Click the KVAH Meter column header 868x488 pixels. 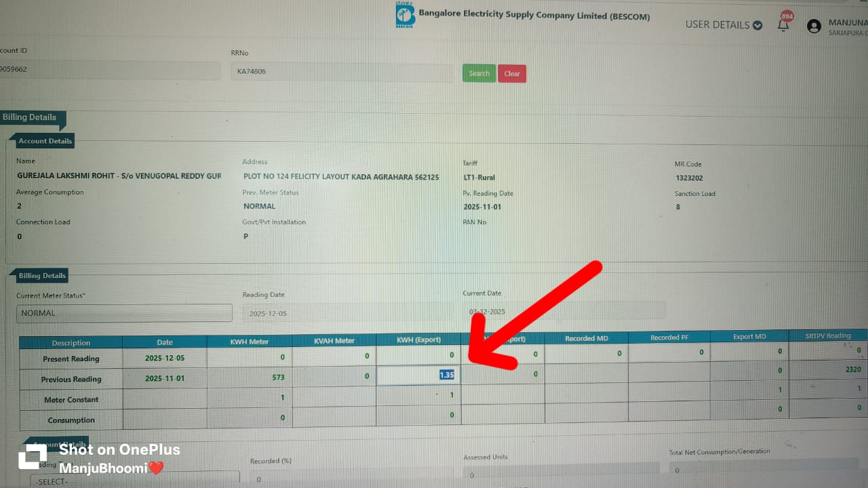tap(334, 340)
